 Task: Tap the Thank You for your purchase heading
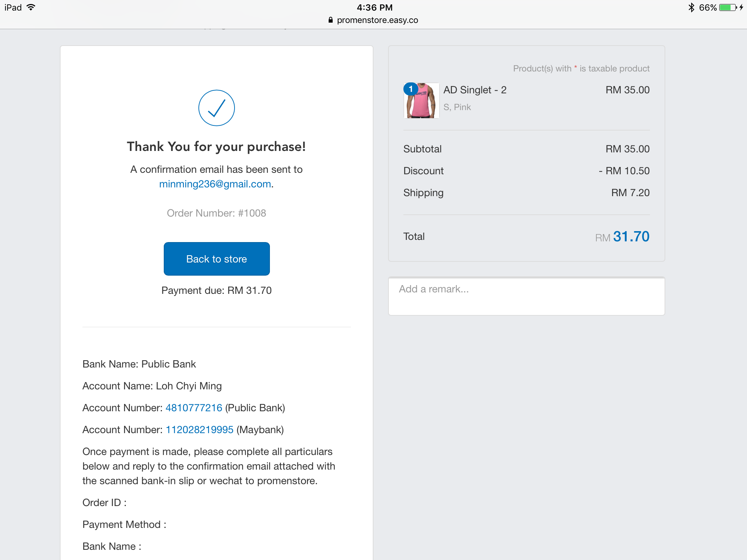(x=216, y=147)
